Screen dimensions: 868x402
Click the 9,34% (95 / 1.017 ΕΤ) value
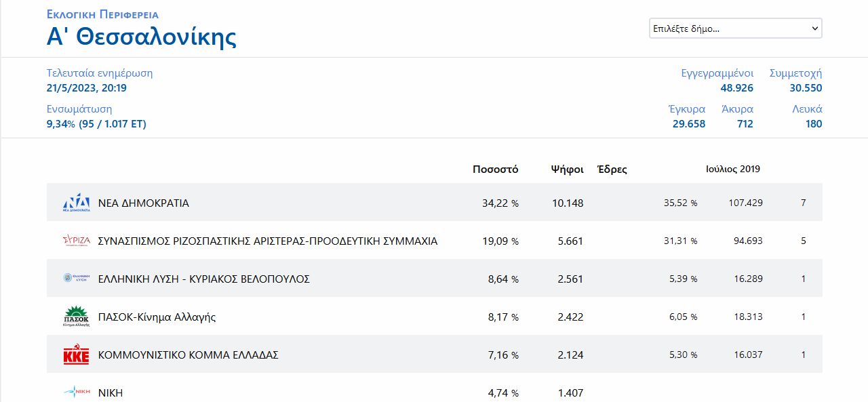click(96, 124)
